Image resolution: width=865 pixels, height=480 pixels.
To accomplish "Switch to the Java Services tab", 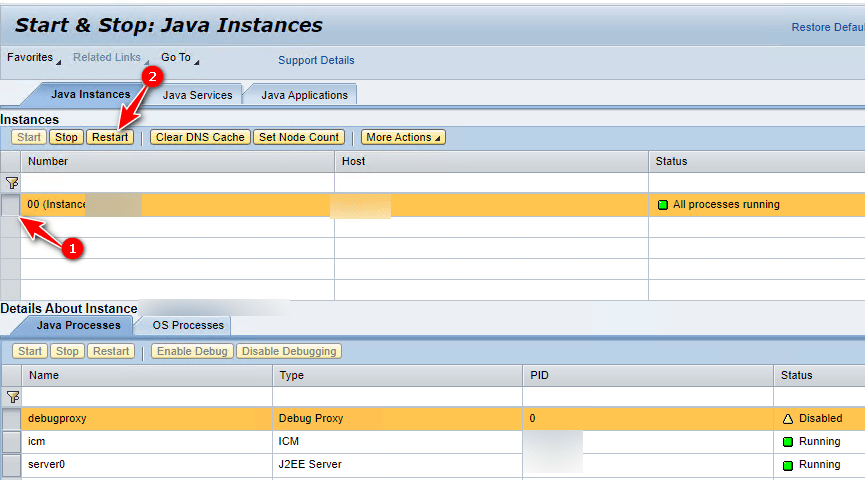I will click(197, 95).
